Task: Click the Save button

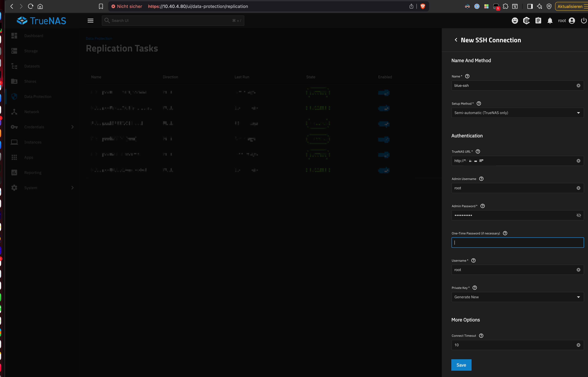Action: tap(461, 365)
